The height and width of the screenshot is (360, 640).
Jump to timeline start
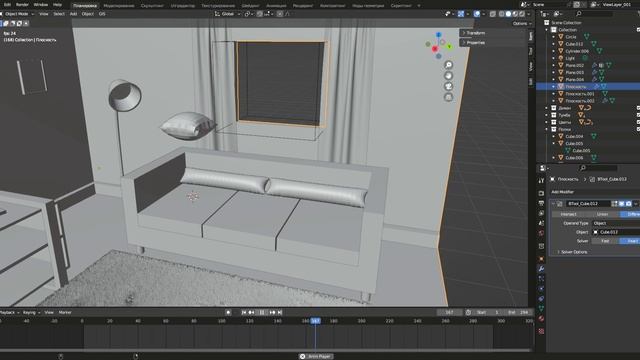click(x=244, y=312)
